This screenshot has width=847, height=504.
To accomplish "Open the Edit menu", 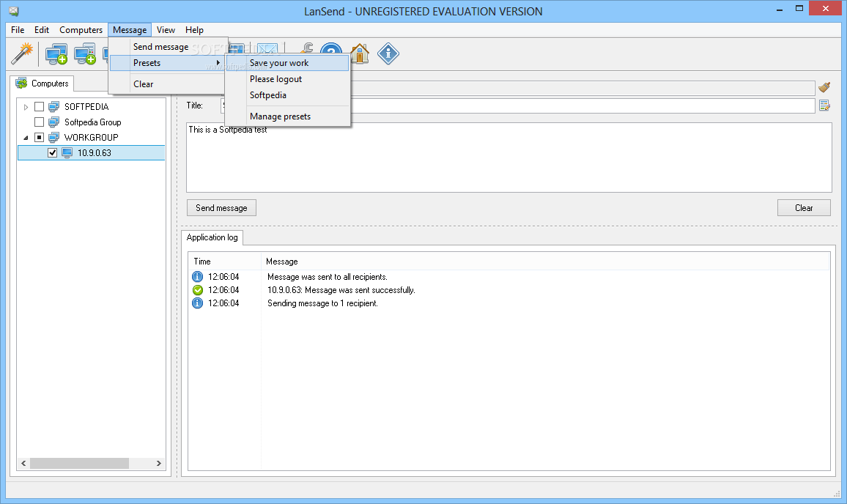I will coord(42,30).
